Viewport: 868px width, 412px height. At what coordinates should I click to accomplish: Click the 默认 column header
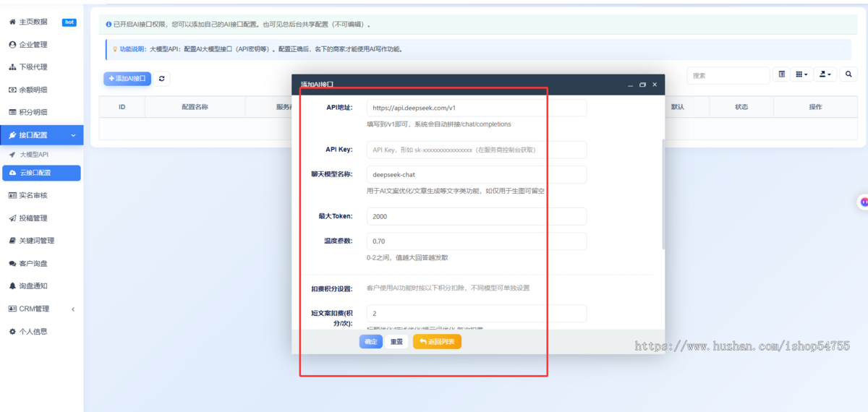[678, 107]
